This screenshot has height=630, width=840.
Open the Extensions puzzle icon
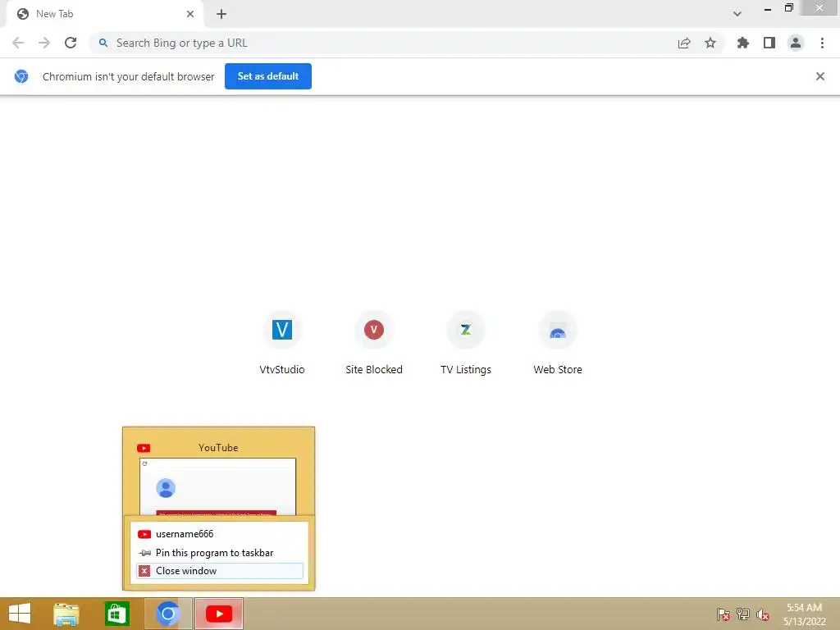tap(743, 43)
